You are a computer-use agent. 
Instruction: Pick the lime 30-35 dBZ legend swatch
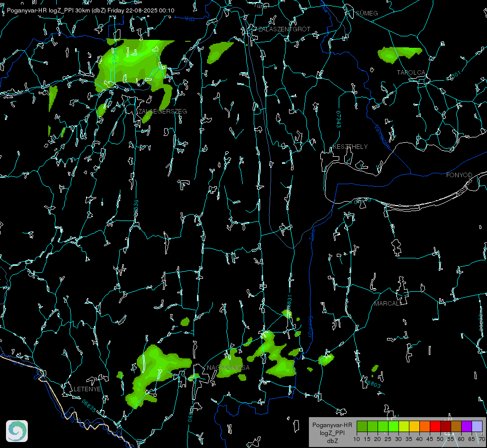[x=404, y=426]
